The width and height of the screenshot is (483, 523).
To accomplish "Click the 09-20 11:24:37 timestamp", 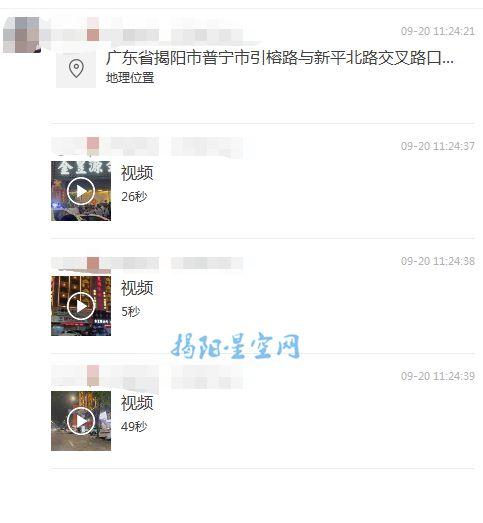I will (438, 146).
